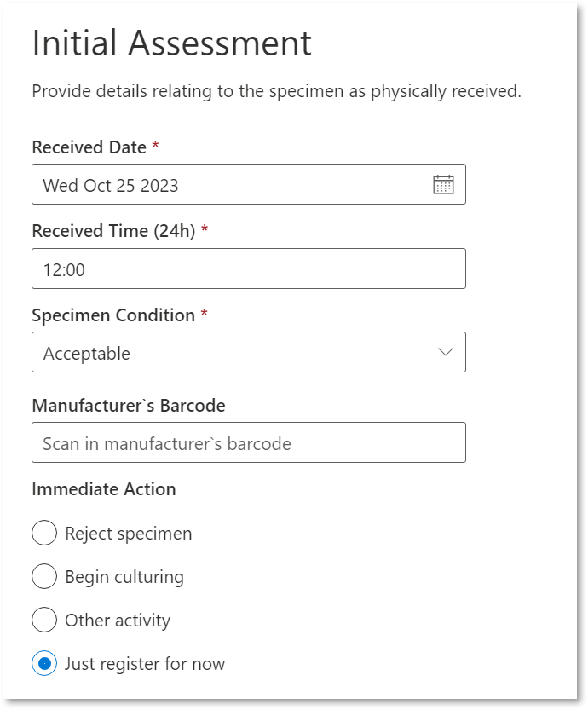Click the Reject specimen label text

tap(129, 534)
